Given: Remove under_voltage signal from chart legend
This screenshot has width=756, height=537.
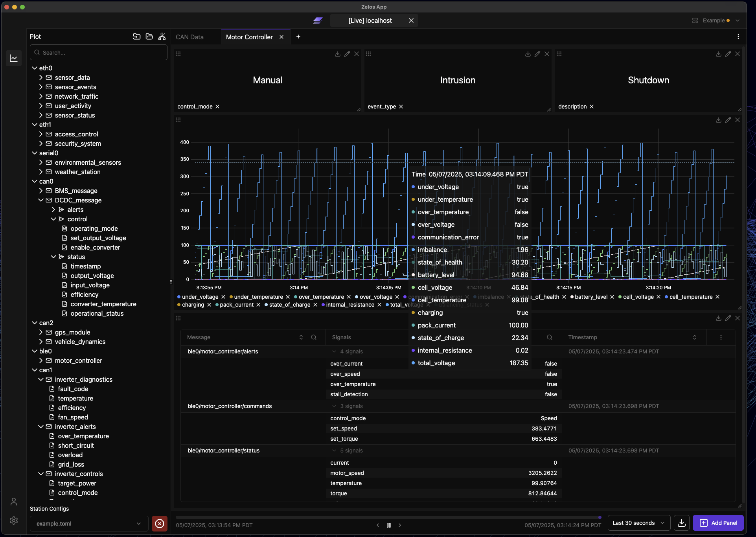Looking at the screenshot, I should 223,297.
